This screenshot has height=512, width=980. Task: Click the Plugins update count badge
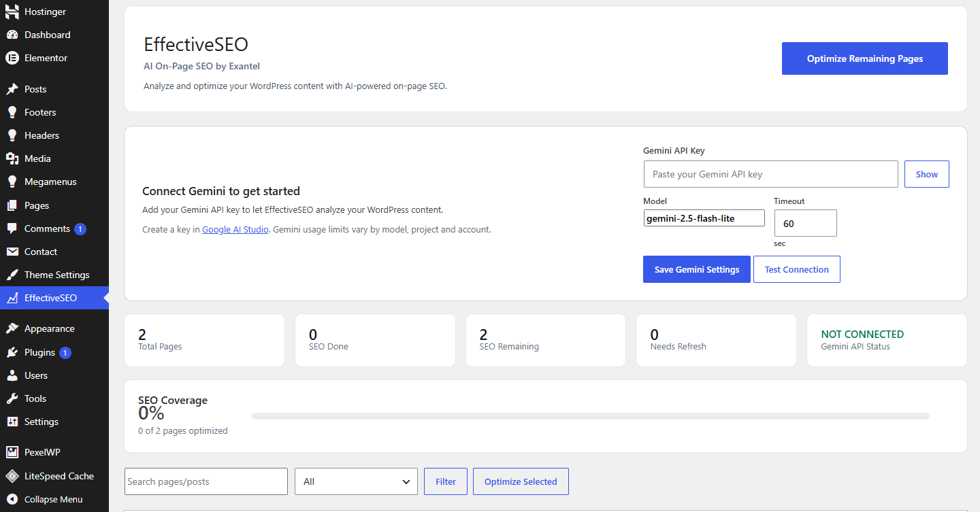point(65,352)
